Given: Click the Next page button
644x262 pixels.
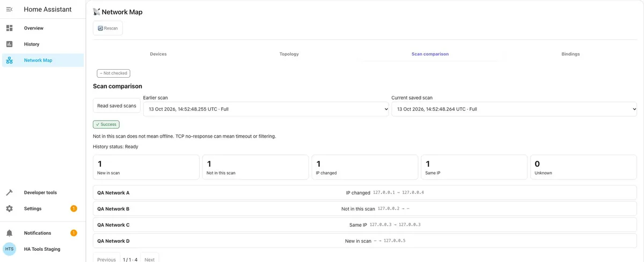Looking at the screenshot, I should tap(149, 258).
